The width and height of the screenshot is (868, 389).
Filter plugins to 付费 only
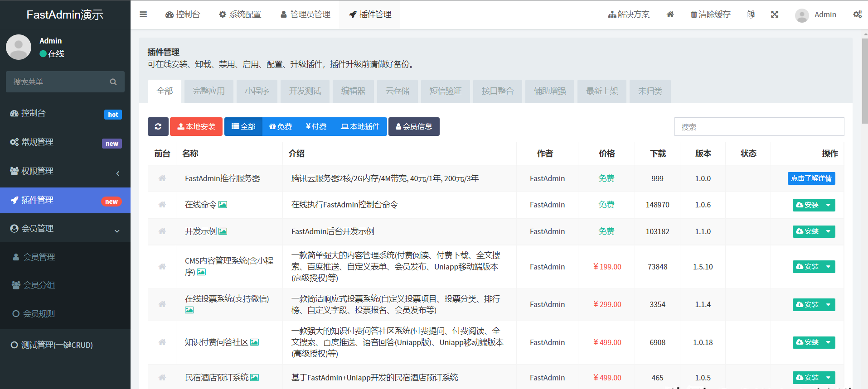pos(316,126)
